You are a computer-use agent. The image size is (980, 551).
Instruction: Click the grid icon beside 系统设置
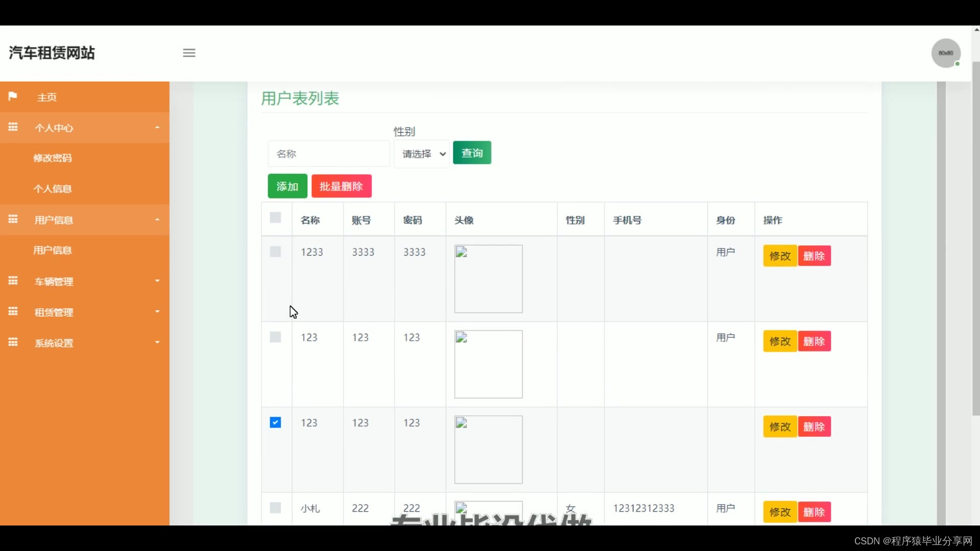(x=13, y=342)
